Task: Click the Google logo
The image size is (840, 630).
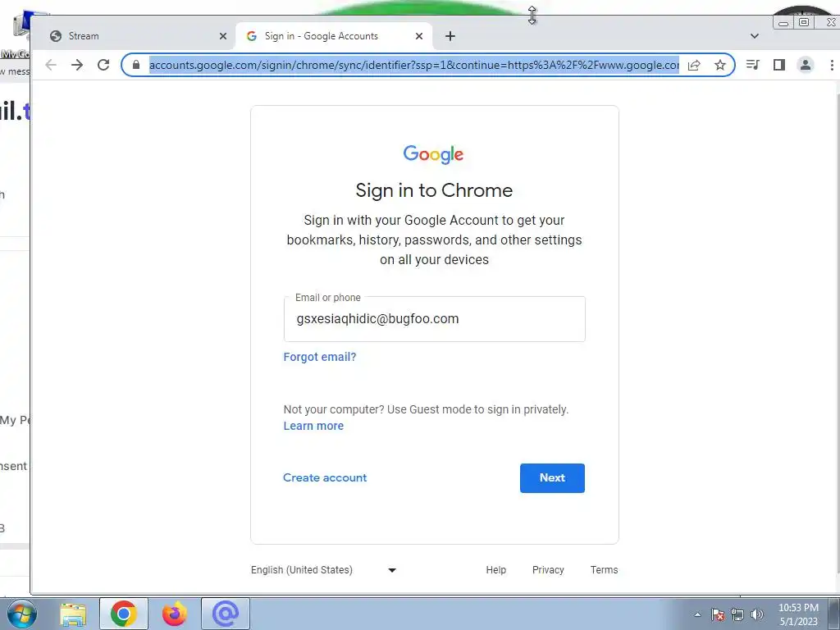Action: click(433, 154)
